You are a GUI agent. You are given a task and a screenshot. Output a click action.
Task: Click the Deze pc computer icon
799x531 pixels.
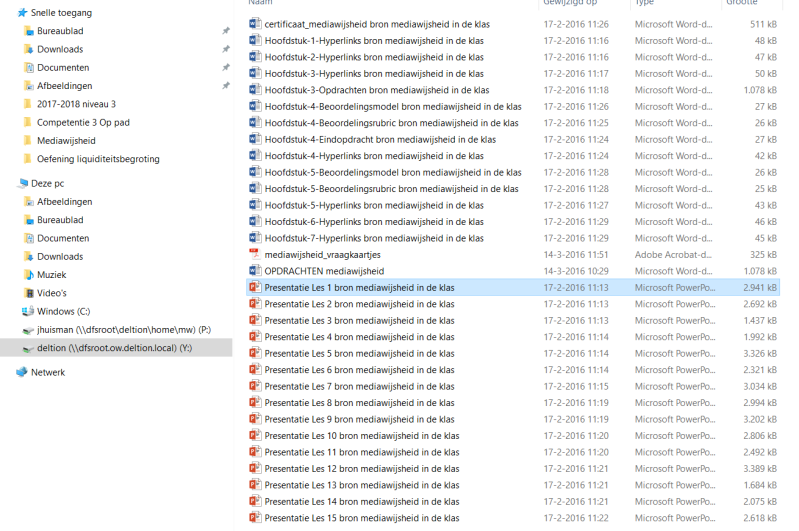[23, 183]
